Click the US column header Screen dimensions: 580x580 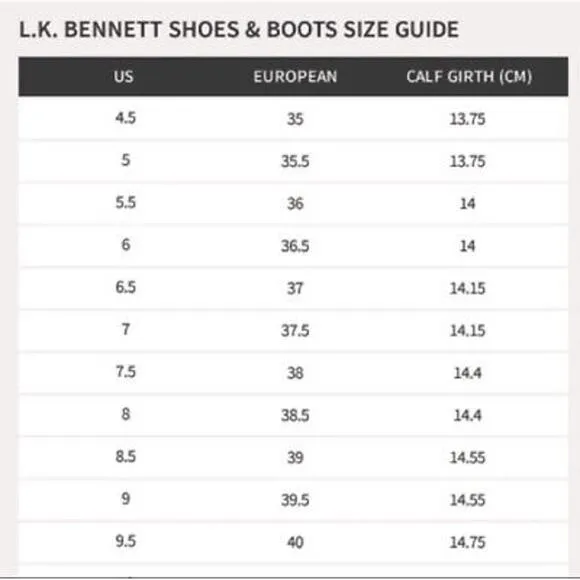[124, 77]
